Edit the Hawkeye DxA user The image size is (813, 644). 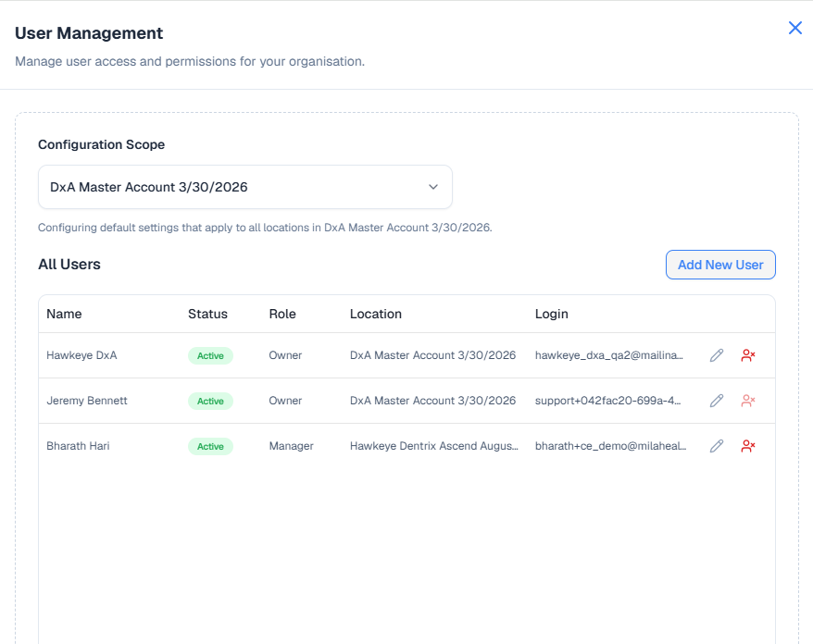716,355
